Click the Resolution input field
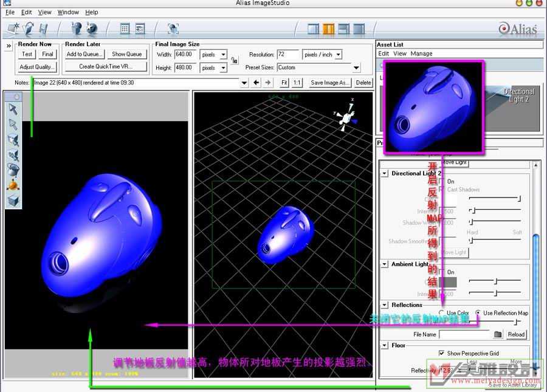The height and width of the screenshot is (392, 547). coord(288,55)
